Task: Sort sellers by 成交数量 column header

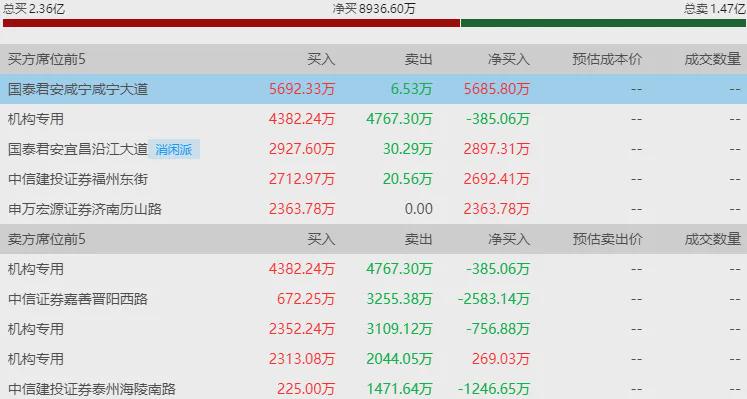Action: (713, 239)
